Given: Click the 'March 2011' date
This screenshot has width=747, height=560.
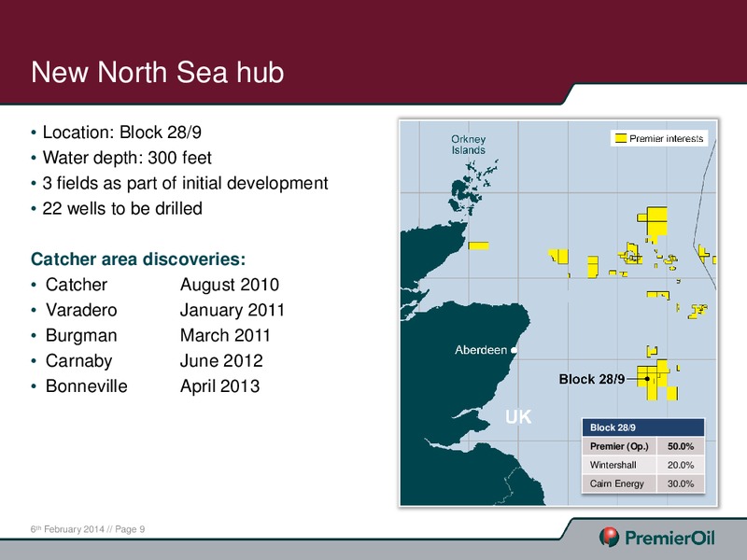Looking at the screenshot, I should pyautogui.click(x=225, y=335).
